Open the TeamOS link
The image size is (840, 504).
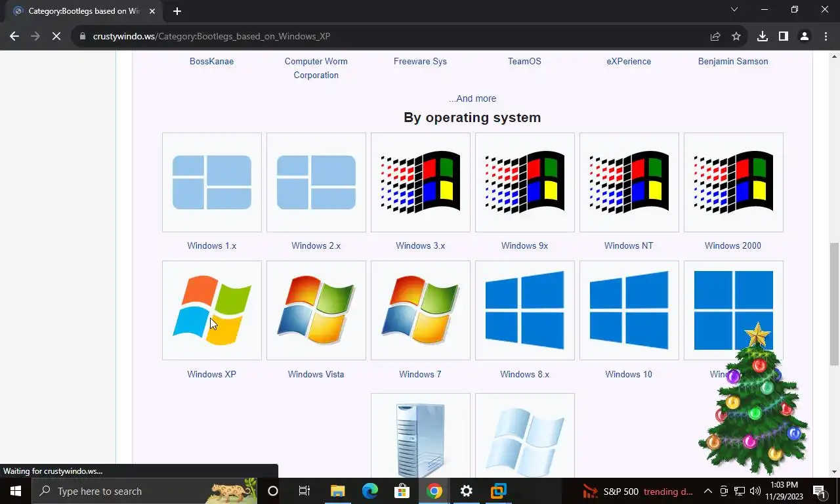point(525,61)
